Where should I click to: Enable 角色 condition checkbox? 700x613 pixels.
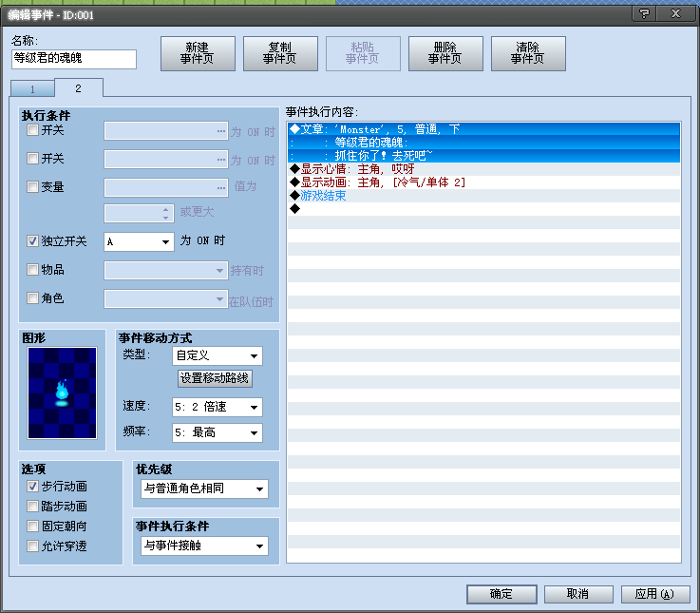coord(32,298)
